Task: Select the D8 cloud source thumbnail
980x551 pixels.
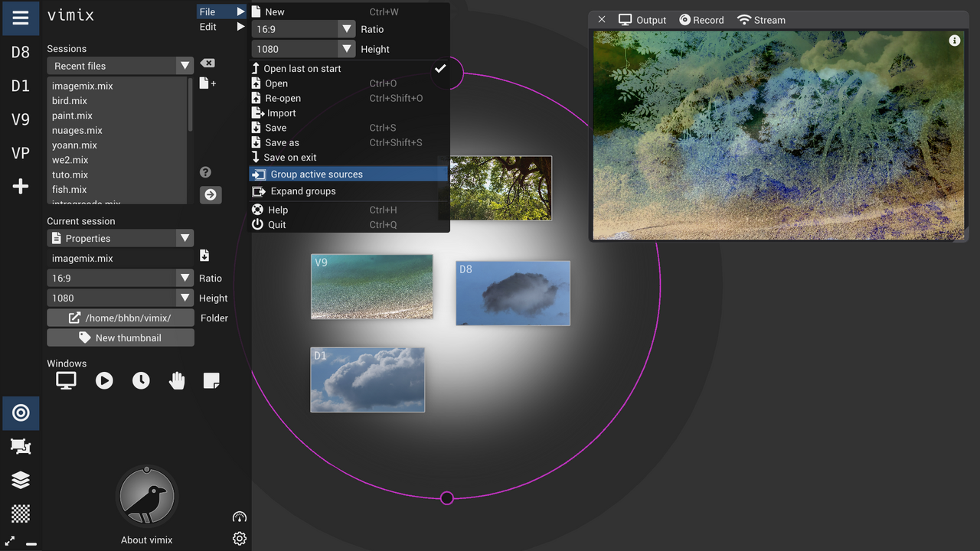Action: (513, 294)
